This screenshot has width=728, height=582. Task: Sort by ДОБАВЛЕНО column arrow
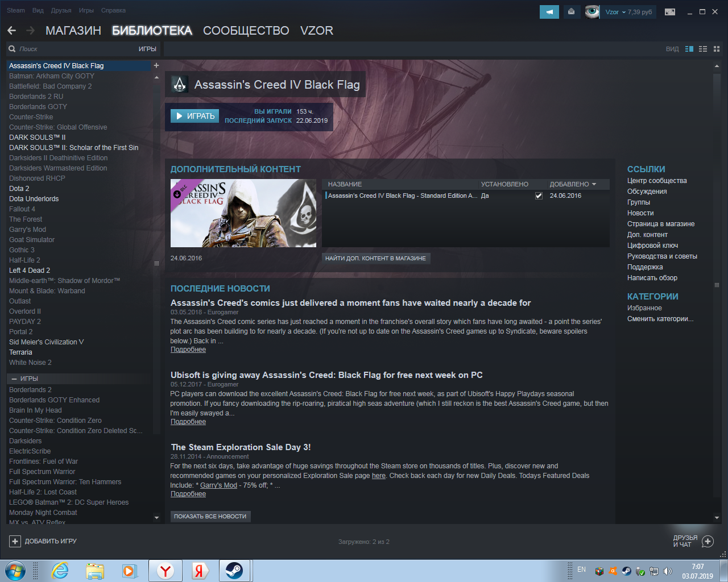tap(594, 184)
